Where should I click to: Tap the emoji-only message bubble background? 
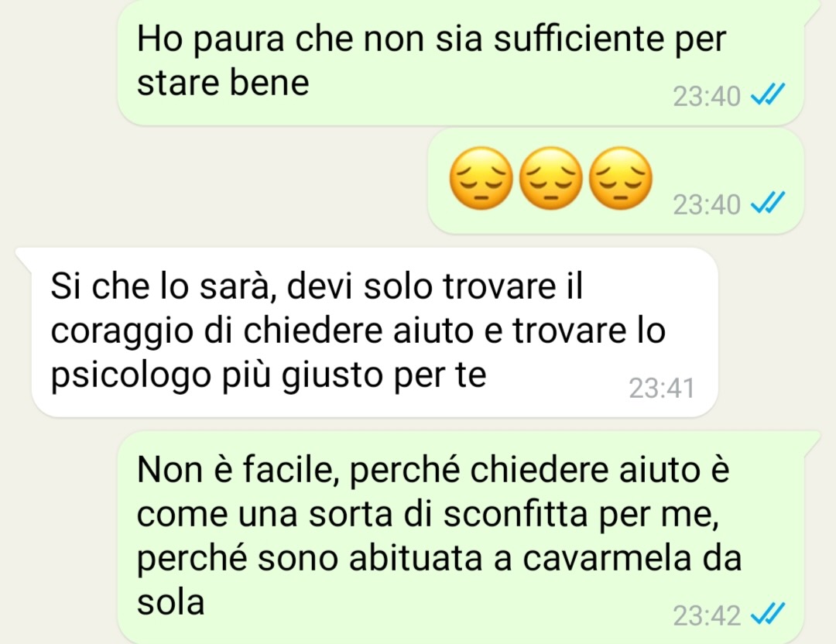click(x=616, y=181)
